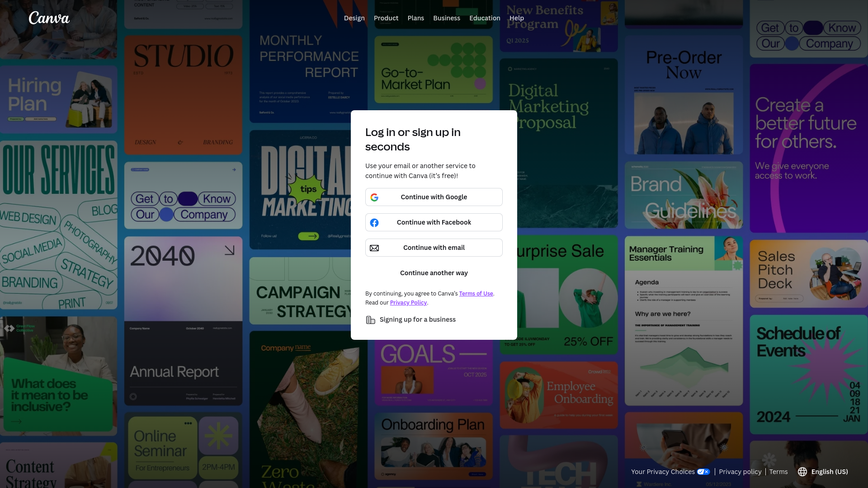Viewport: 868px width, 488px height.
Task: Open the Design menu
Action: point(354,18)
